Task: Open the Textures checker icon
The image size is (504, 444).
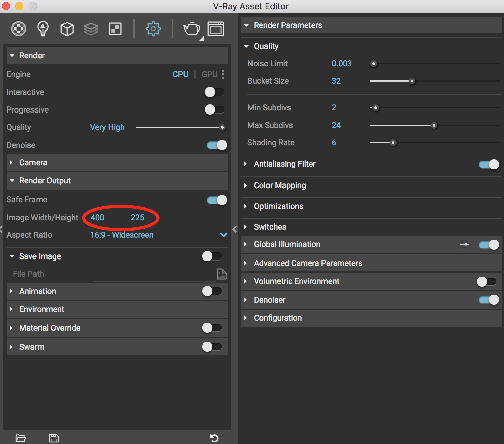Action: coord(115,29)
